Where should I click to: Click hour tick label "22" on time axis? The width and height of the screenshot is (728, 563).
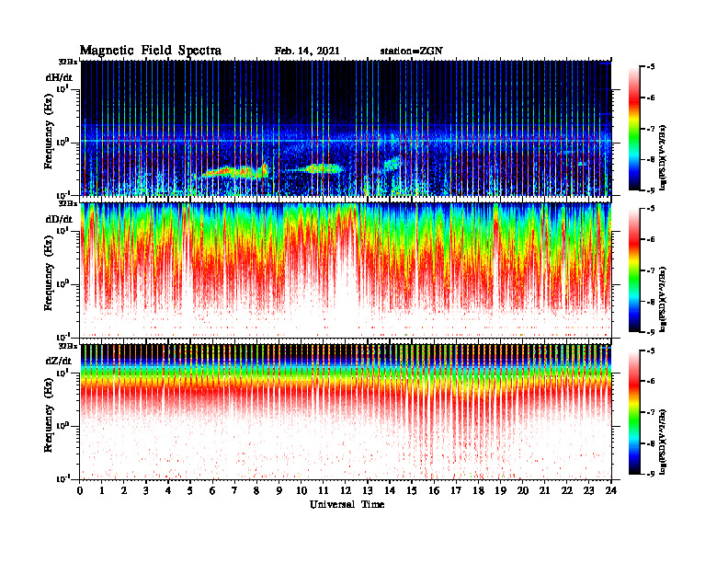[567, 491]
